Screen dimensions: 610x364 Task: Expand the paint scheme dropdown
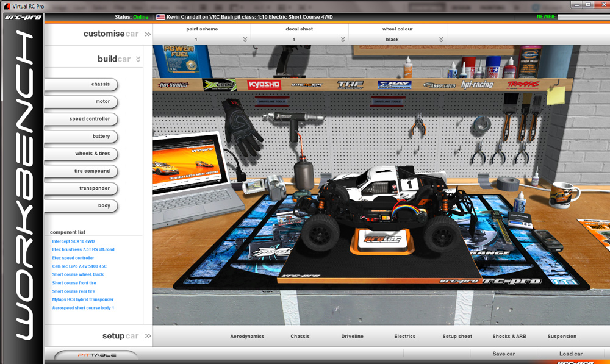pyautogui.click(x=245, y=40)
